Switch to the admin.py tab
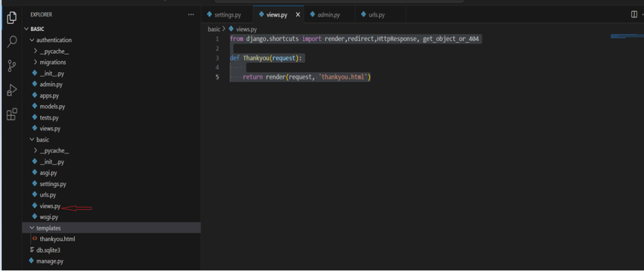The image size is (644, 271). coord(329,14)
